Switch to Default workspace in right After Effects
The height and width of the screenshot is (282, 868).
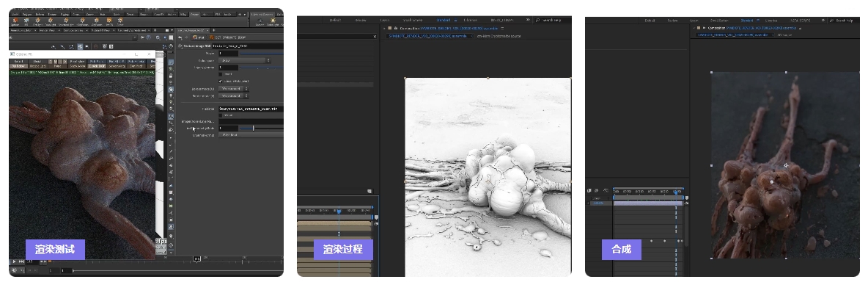point(650,21)
